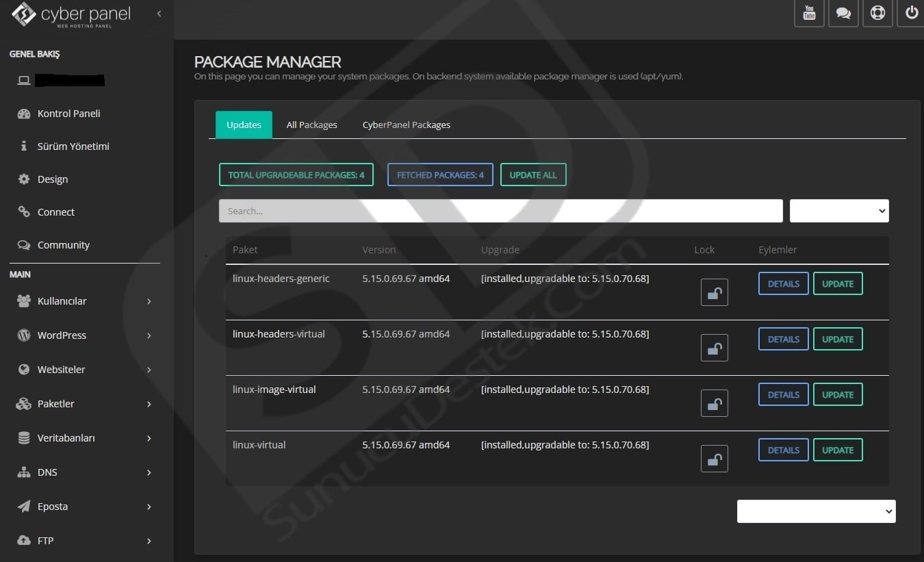924x562 pixels.
Task: Click Total Upgradeable Packages: 4 button
Action: 296,175
